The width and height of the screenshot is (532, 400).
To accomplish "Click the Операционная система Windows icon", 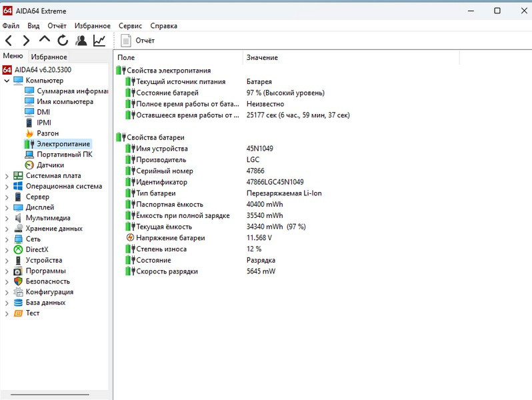I will [18, 186].
